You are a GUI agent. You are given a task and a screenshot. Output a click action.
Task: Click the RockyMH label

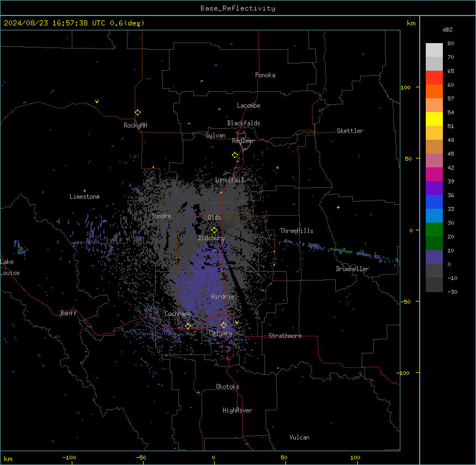pyautogui.click(x=135, y=125)
